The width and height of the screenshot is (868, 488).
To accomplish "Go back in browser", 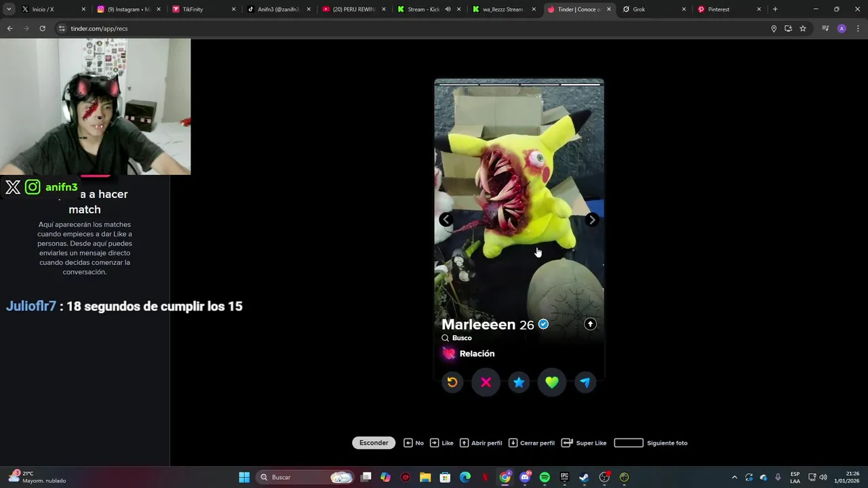I will (x=9, y=28).
